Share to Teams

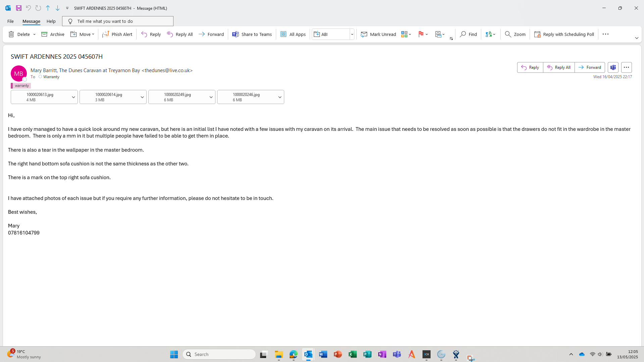click(x=252, y=34)
